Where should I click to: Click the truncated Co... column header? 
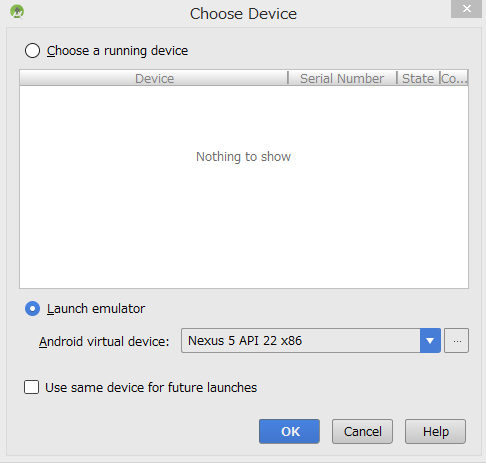[454, 78]
